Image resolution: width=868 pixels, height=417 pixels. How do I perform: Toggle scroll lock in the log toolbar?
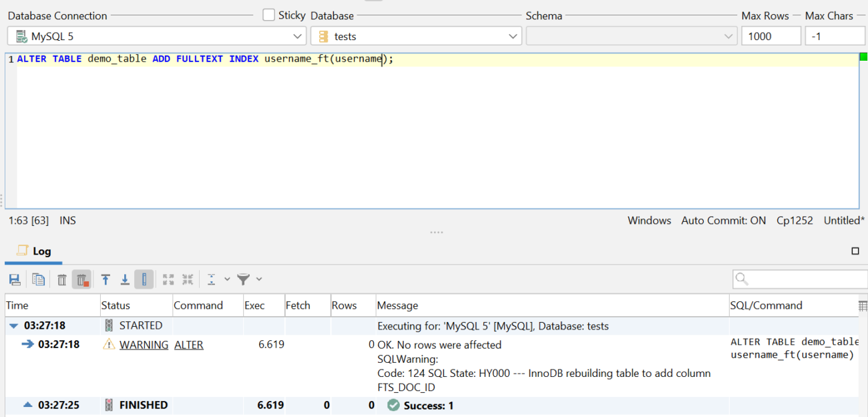(x=144, y=279)
